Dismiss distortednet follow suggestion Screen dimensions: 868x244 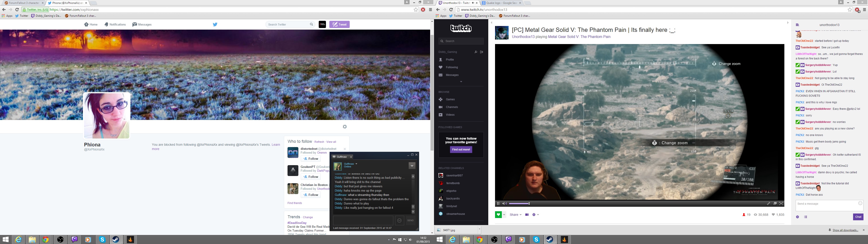click(x=345, y=149)
